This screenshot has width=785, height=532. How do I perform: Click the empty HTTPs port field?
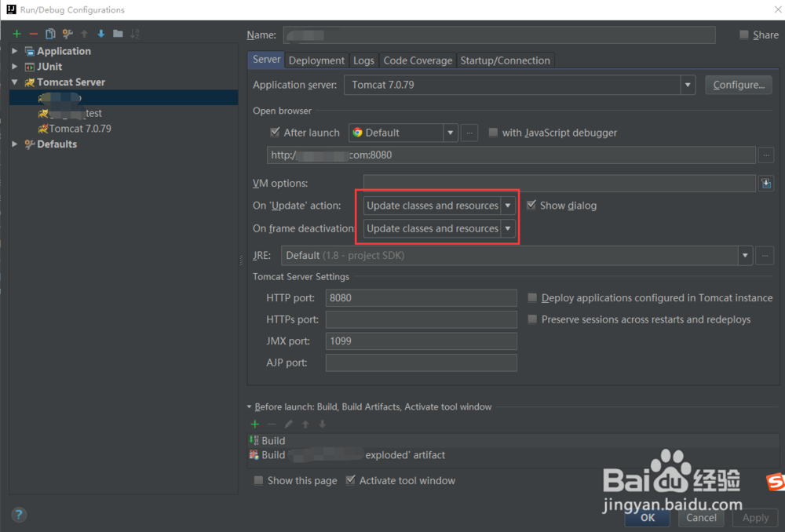421,320
